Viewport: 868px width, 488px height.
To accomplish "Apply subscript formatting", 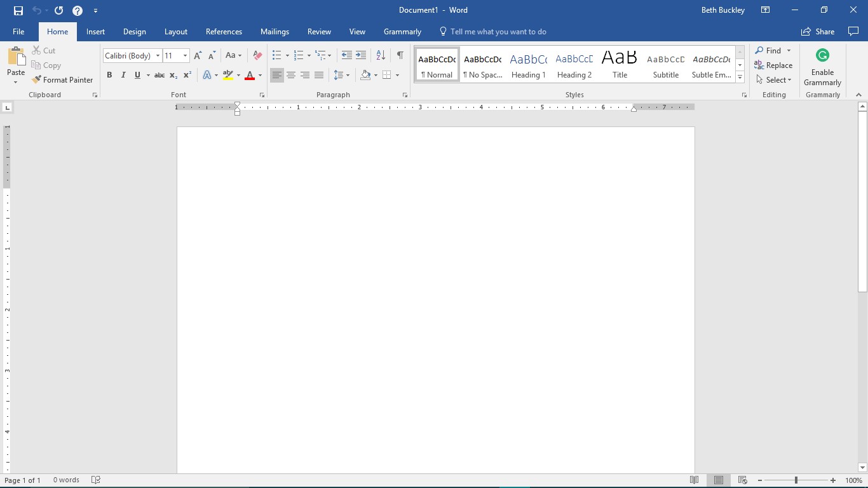I will coord(173,75).
